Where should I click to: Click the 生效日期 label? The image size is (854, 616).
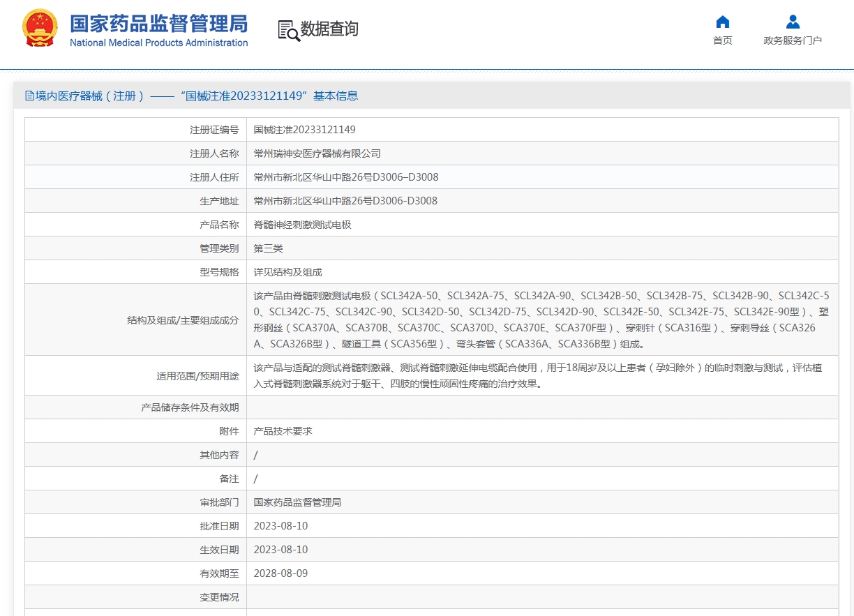[219, 550]
